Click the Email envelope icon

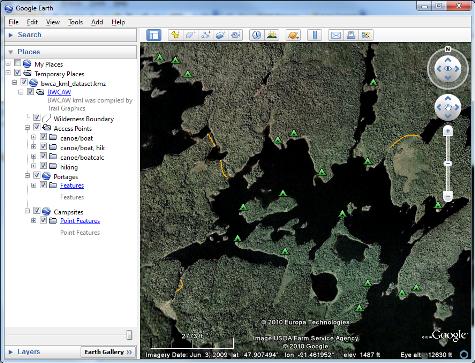click(336, 35)
